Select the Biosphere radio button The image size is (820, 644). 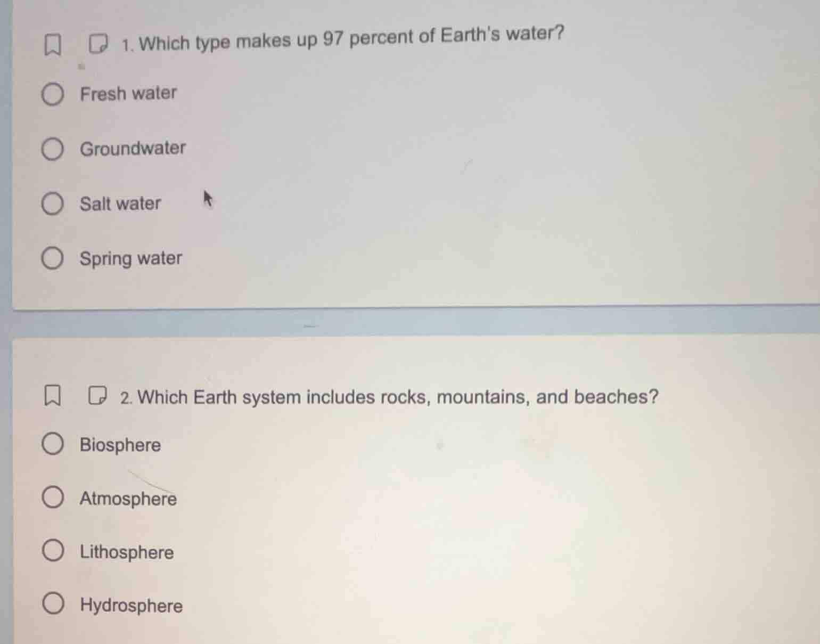point(53,445)
